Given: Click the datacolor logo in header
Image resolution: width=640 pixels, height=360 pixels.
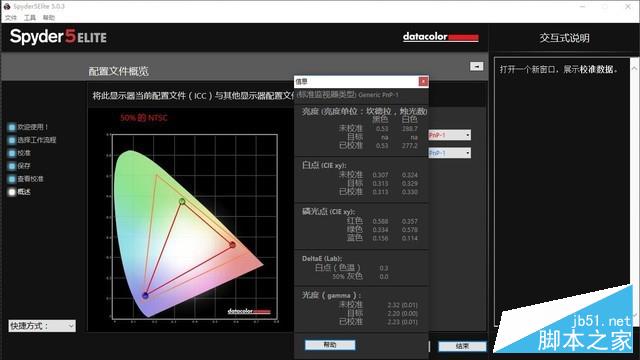Looking at the screenshot, I should click(x=440, y=37).
